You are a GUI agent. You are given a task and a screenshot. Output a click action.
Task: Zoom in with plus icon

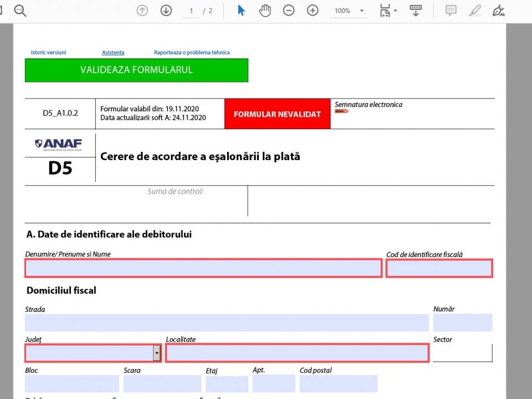[x=313, y=11]
